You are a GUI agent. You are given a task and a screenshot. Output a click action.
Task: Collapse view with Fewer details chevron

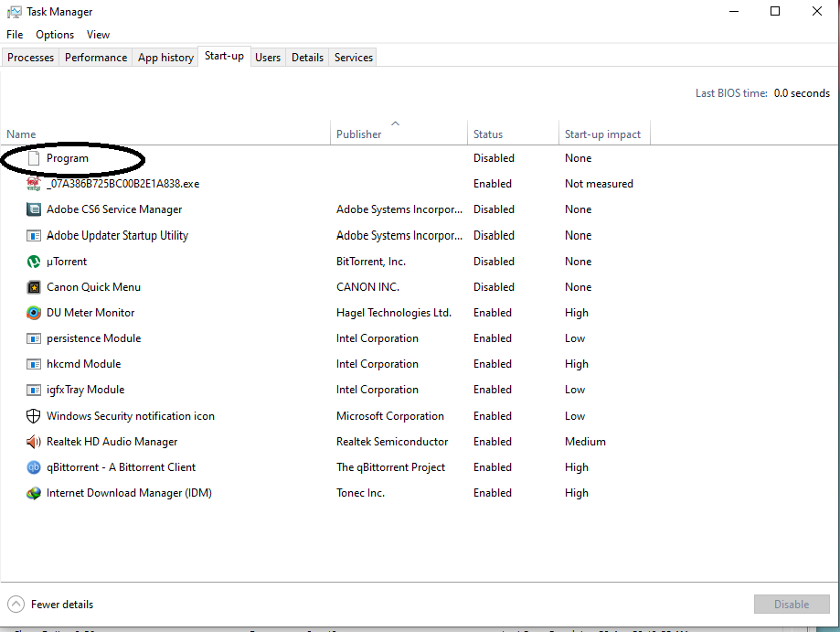point(16,605)
